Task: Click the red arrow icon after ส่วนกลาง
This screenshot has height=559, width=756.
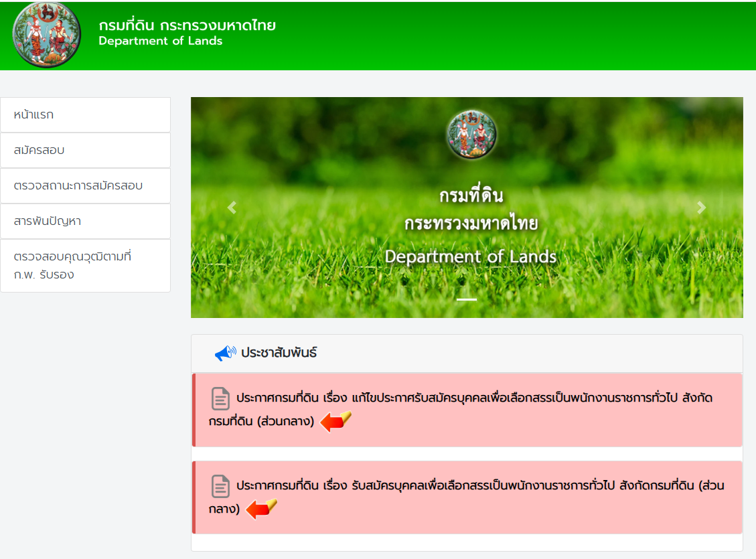Action: 335,421
